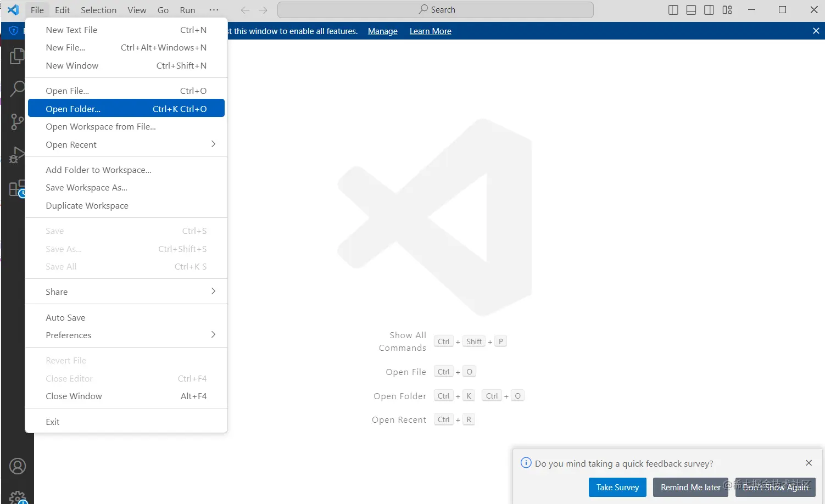Click Remind Me later button

point(690,487)
